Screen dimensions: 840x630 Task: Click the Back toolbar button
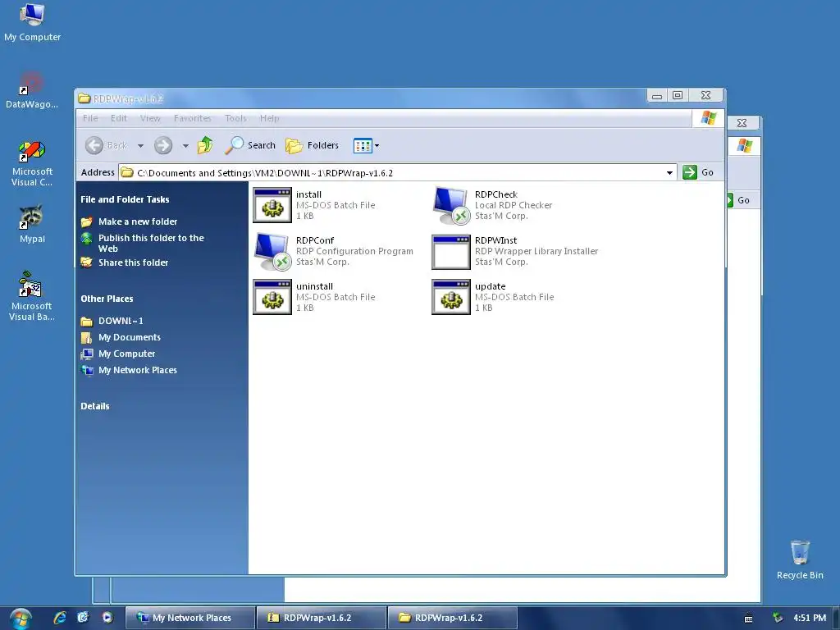click(107, 145)
